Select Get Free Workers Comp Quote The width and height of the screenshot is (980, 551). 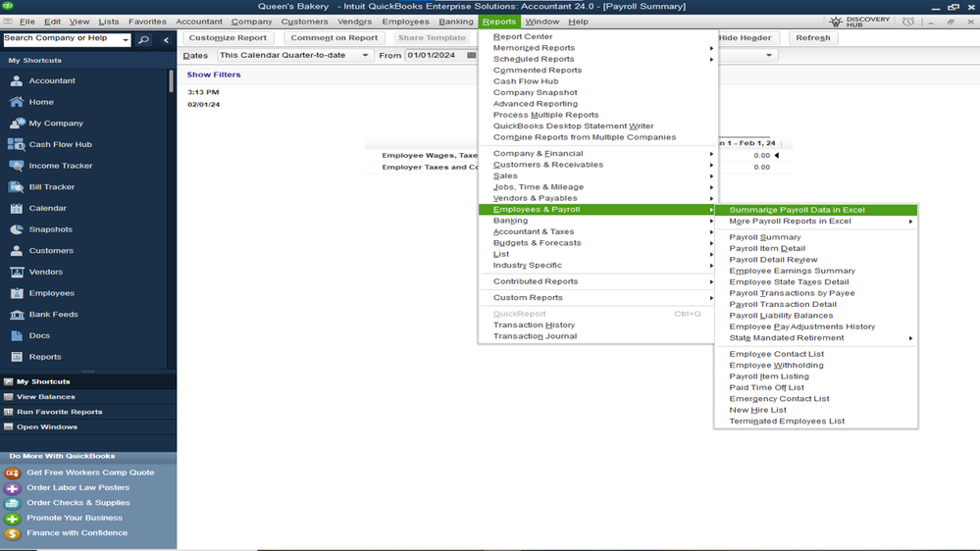click(x=90, y=473)
